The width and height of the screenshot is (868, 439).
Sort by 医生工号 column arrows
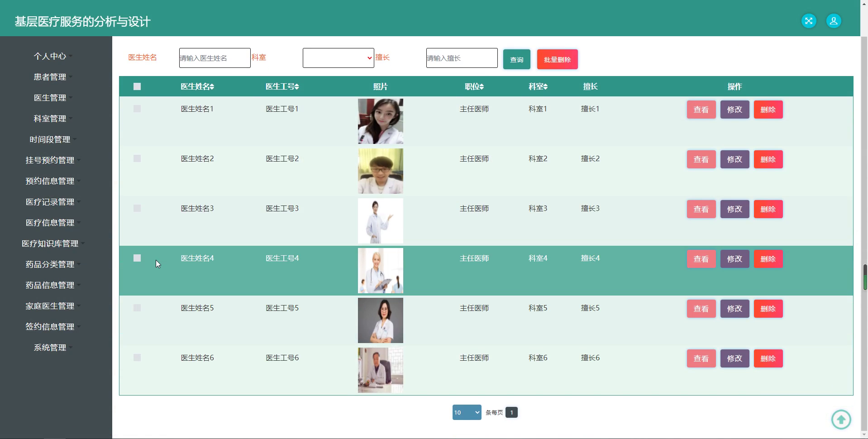[x=296, y=86]
